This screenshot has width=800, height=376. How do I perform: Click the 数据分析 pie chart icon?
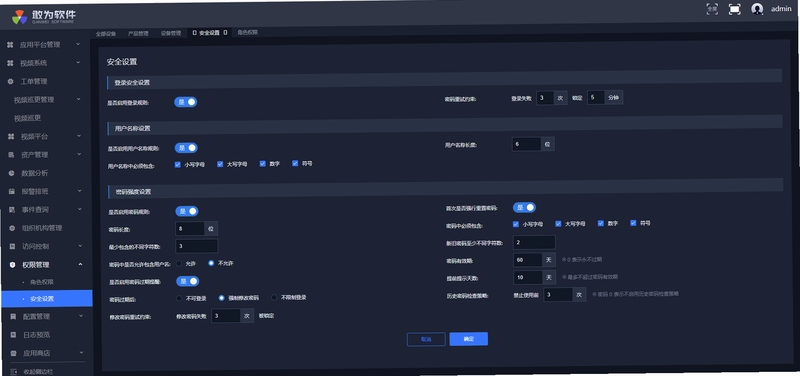pos(11,173)
